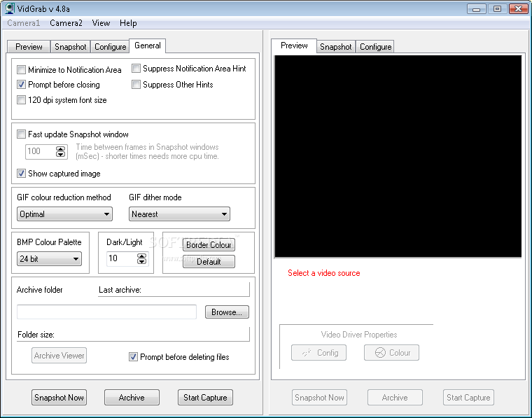This screenshot has height=418, width=532.
Task: Increase the frame time spinner up arrow
Action: (60, 148)
